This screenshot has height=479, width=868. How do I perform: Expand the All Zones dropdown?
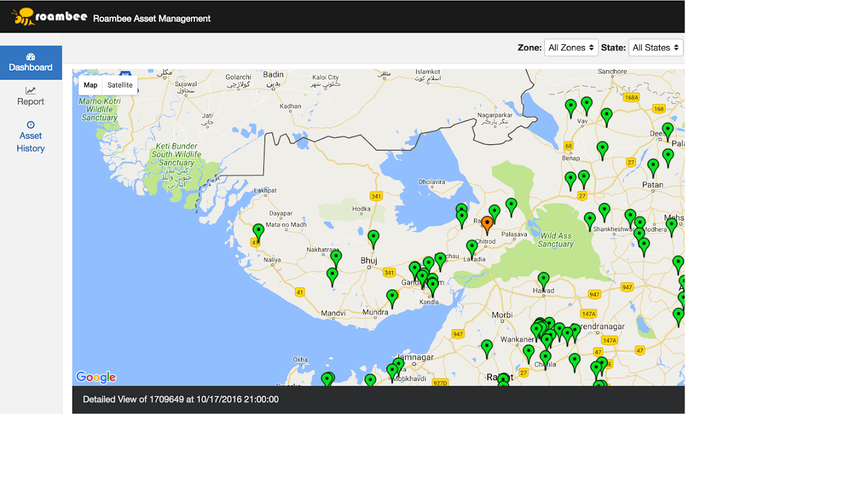(570, 47)
